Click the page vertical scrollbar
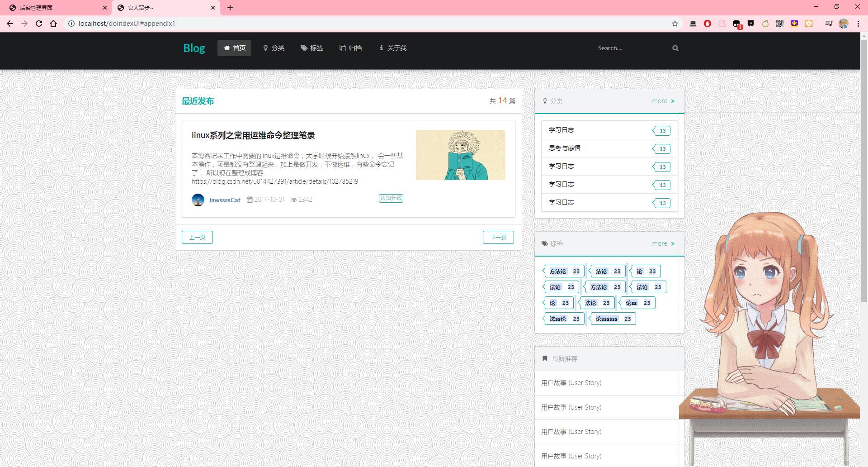Screen dimensions: 868x467 [864, 171]
